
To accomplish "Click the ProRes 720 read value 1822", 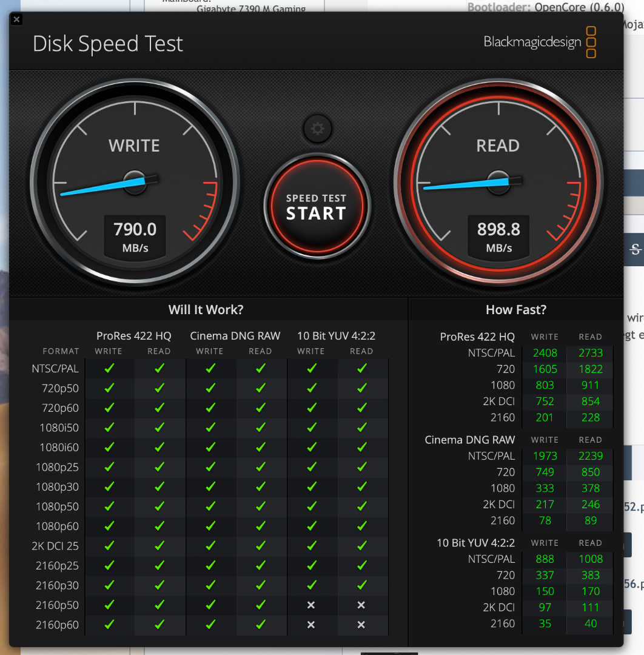I will 591,369.
